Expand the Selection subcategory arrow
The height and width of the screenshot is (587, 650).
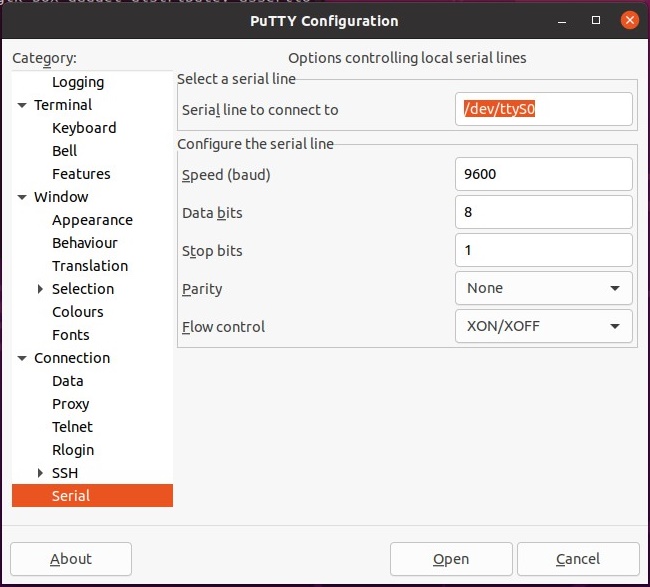click(40, 289)
